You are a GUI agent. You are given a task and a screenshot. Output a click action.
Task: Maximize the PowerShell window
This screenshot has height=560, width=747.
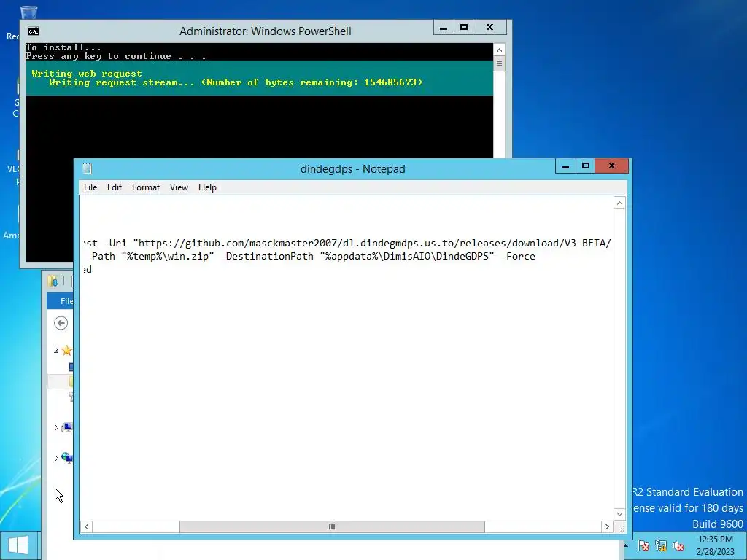click(464, 27)
